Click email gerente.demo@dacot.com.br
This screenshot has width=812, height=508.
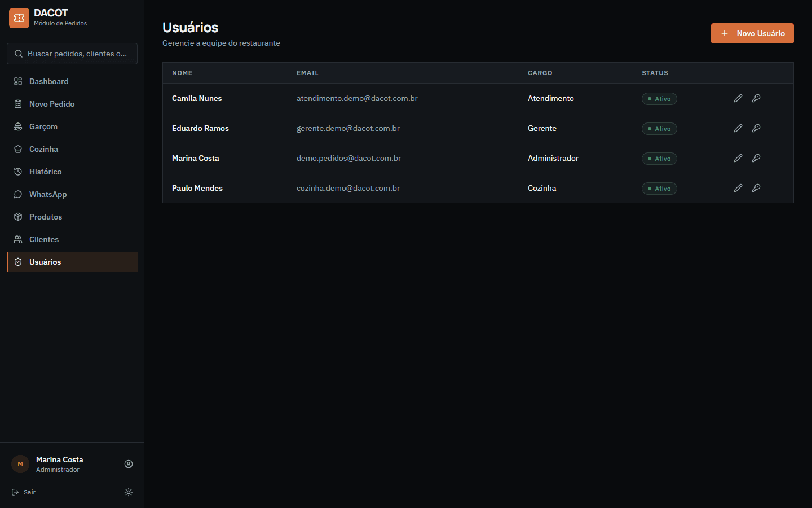tap(348, 128)
